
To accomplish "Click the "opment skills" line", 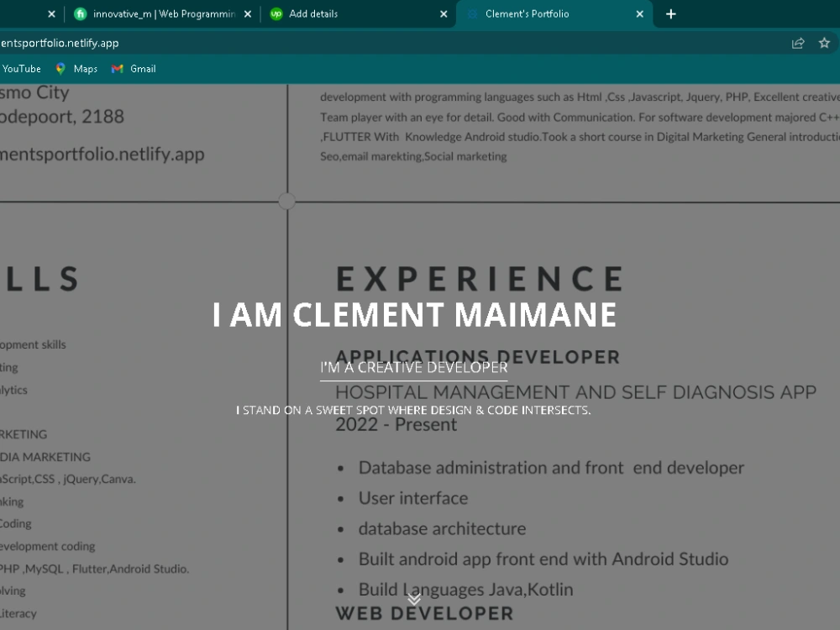I will pos(33,344).
